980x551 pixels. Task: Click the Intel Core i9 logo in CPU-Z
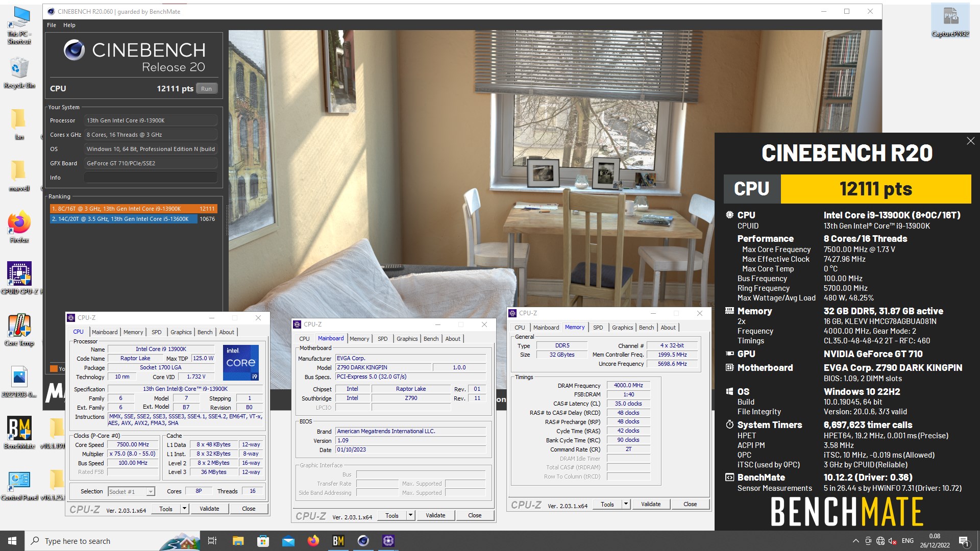tap(241, 363)
